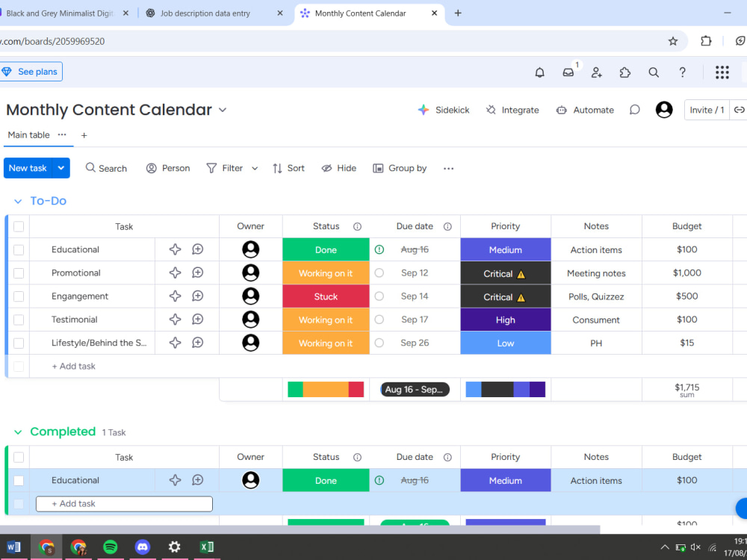Open the update bubble on Lifestyle/Behind row

(x=198, y=343)
